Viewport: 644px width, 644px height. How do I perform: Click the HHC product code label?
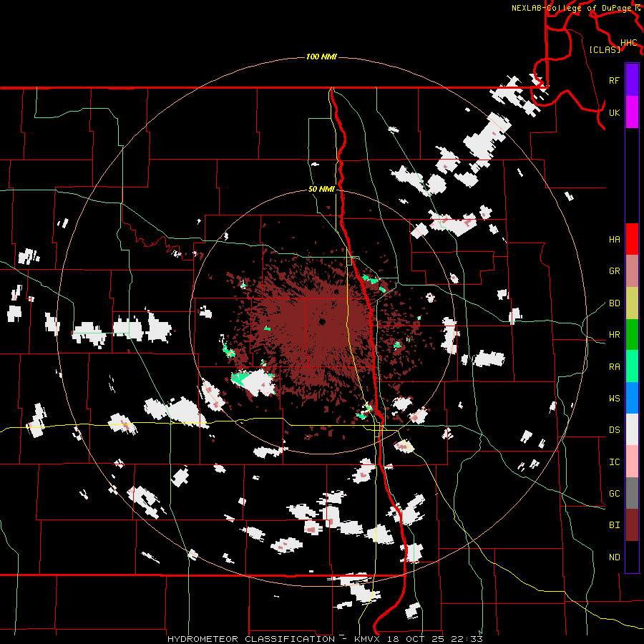(x=628, y=43)
